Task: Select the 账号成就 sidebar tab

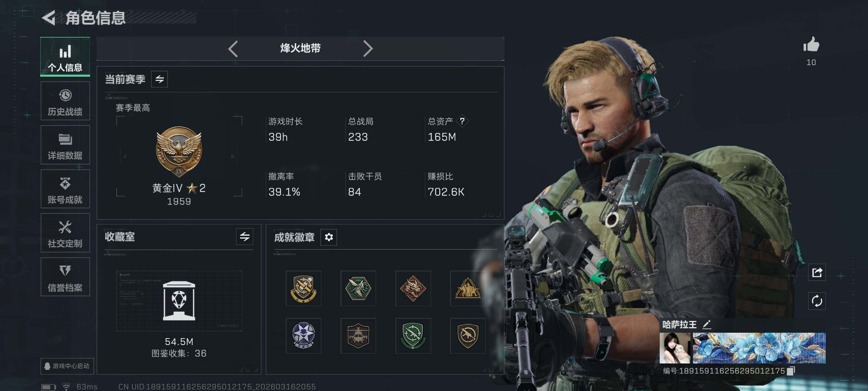Action: pyautogui.click(x=65, y=189)
